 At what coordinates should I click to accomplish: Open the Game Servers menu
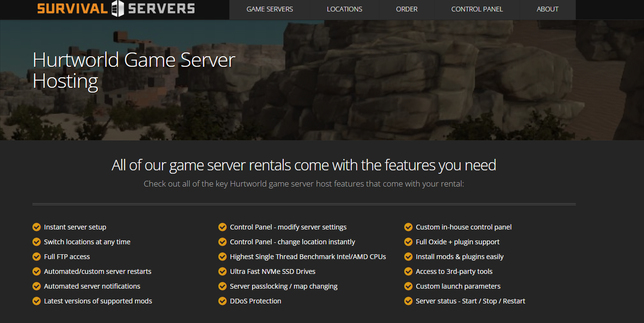click(x=270, y=9)
